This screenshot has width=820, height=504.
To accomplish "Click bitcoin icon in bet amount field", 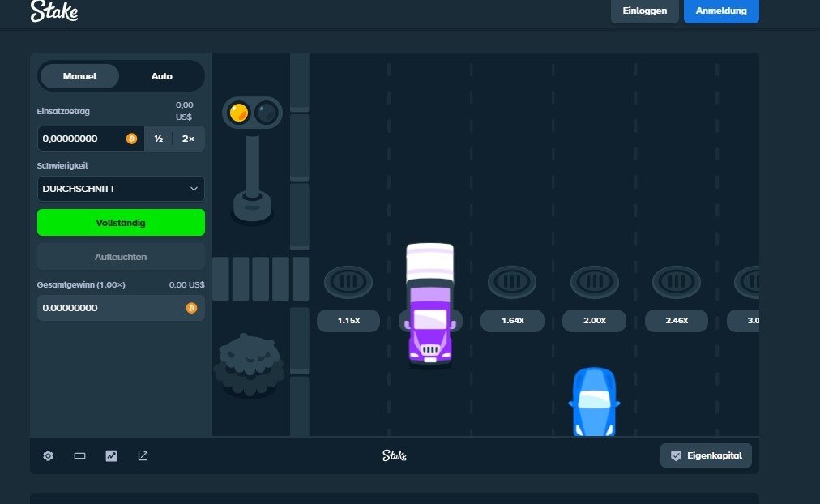I will (131, 139).
